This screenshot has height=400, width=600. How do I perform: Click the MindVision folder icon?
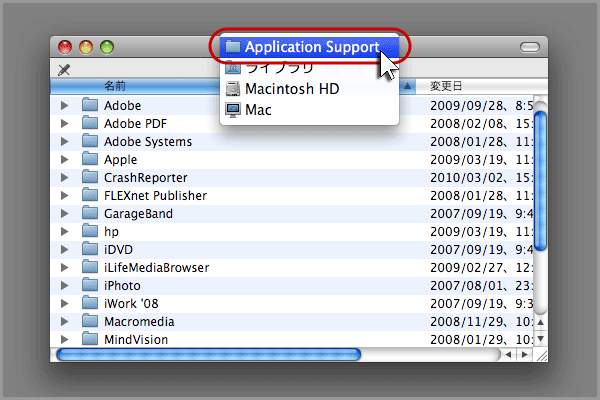point(90,338)
